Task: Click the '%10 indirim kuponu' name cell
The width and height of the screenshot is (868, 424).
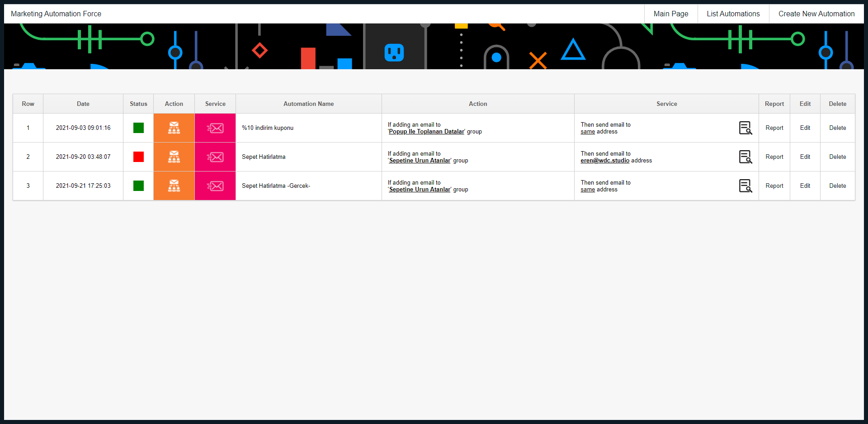Action: [309, 128]
